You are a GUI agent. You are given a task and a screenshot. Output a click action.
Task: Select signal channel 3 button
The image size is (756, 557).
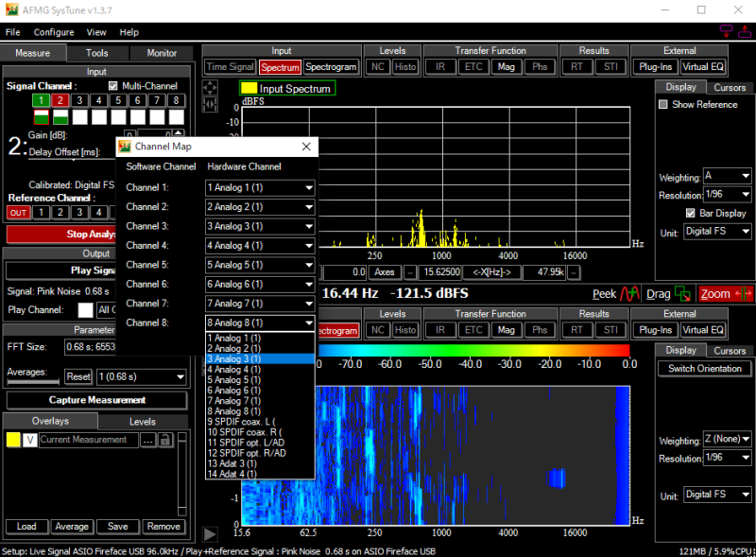[79, 100]
